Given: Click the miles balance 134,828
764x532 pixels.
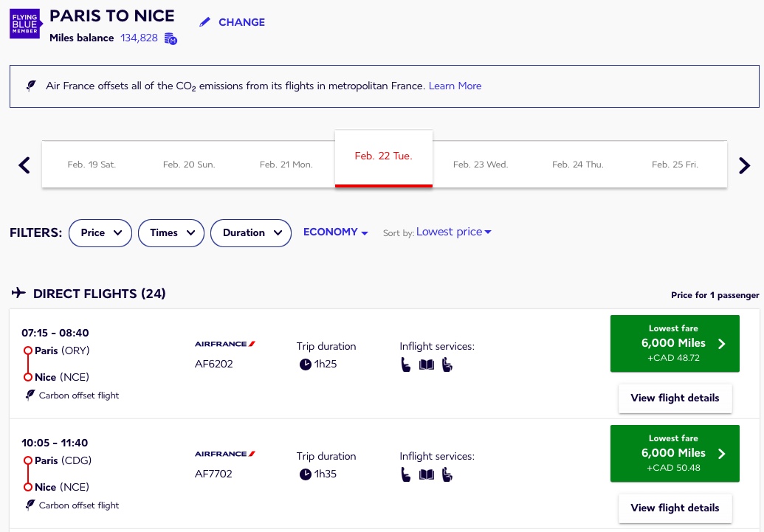Looking at the screenshot, I should point(140,38).
